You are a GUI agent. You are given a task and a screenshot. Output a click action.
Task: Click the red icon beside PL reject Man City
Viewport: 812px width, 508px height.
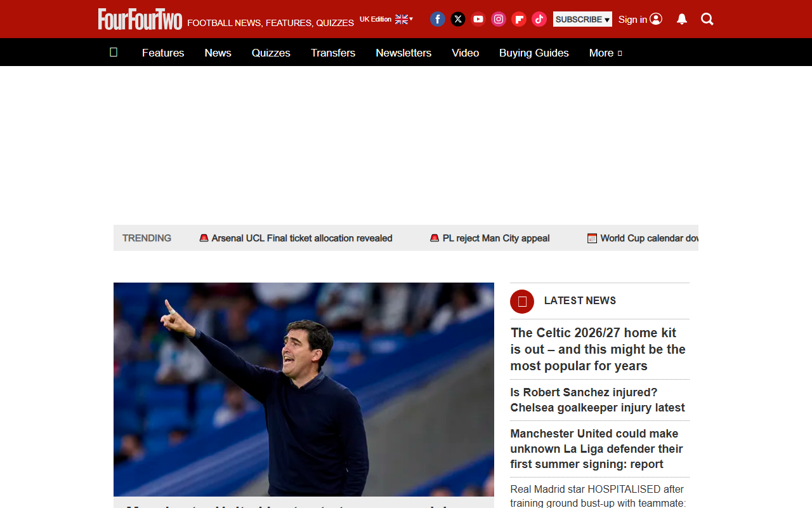click(435, 238)
